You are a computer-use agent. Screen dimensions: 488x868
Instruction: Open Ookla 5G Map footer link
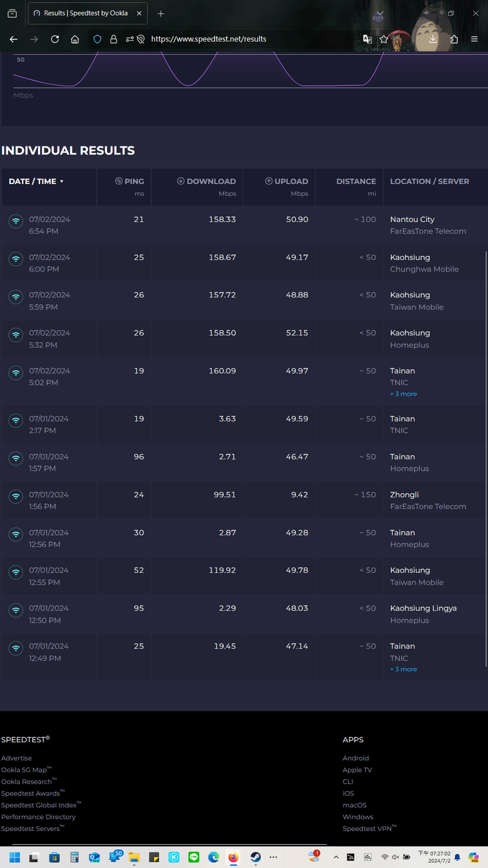[x=26, y=770]
